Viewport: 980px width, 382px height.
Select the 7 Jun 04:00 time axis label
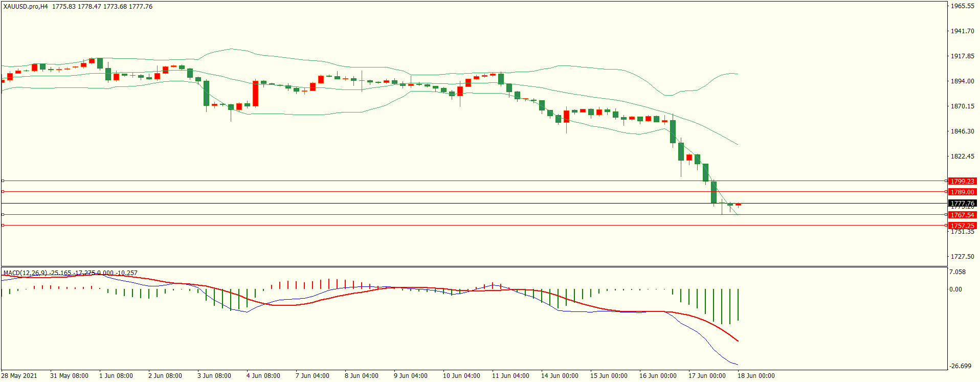pyautogui.click(x=312, y=376)
